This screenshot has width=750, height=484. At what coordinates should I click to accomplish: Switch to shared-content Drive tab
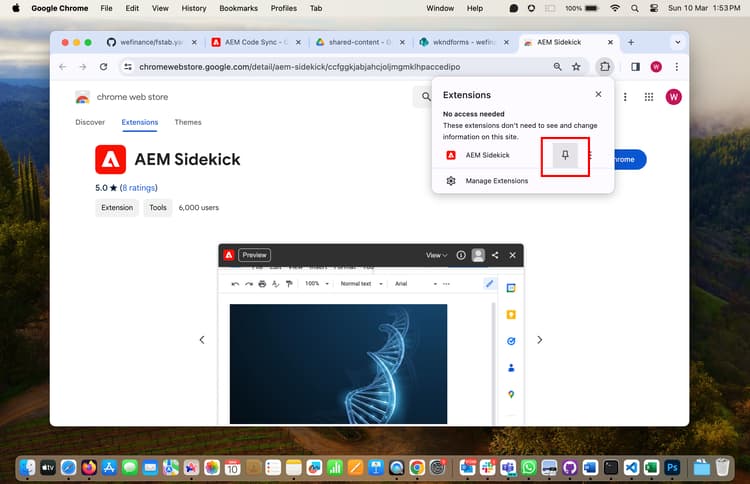[360, 42]
